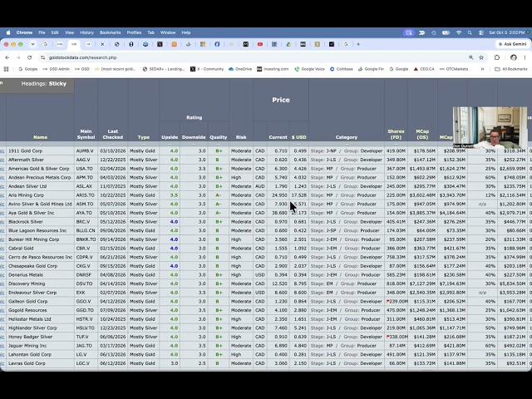Image resolution: width=532 pixels, height=399 pixels.
Task: Click the date and time in menu bar
Action: point(507,32)
